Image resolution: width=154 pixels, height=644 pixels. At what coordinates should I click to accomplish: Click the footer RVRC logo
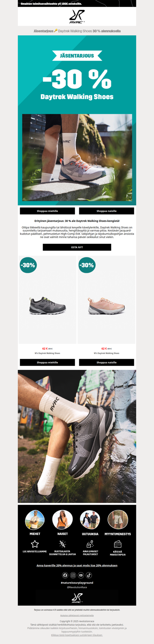click(77, 598)
